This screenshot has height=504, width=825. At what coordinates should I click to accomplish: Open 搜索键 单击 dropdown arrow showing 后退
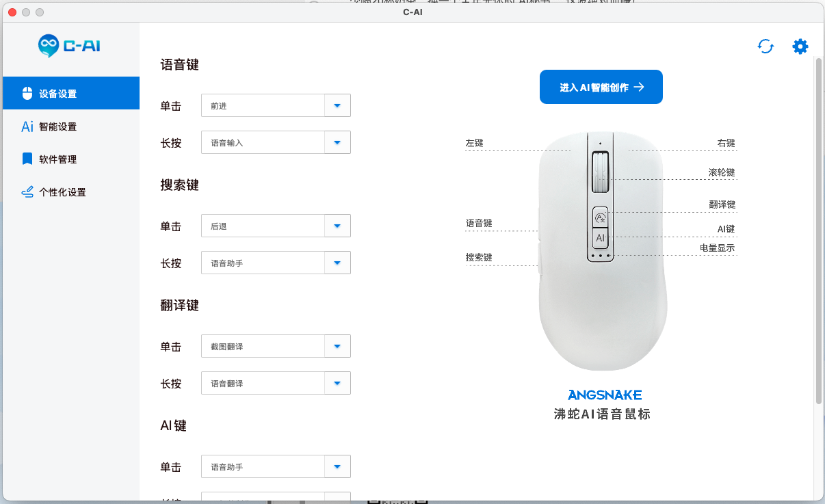pos(337,226)
